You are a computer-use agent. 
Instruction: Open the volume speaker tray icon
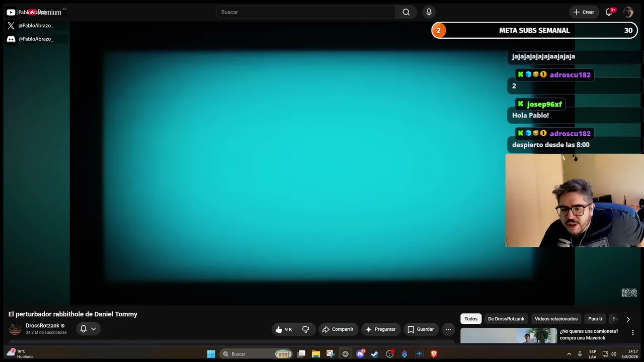click(x=613, y=354)
